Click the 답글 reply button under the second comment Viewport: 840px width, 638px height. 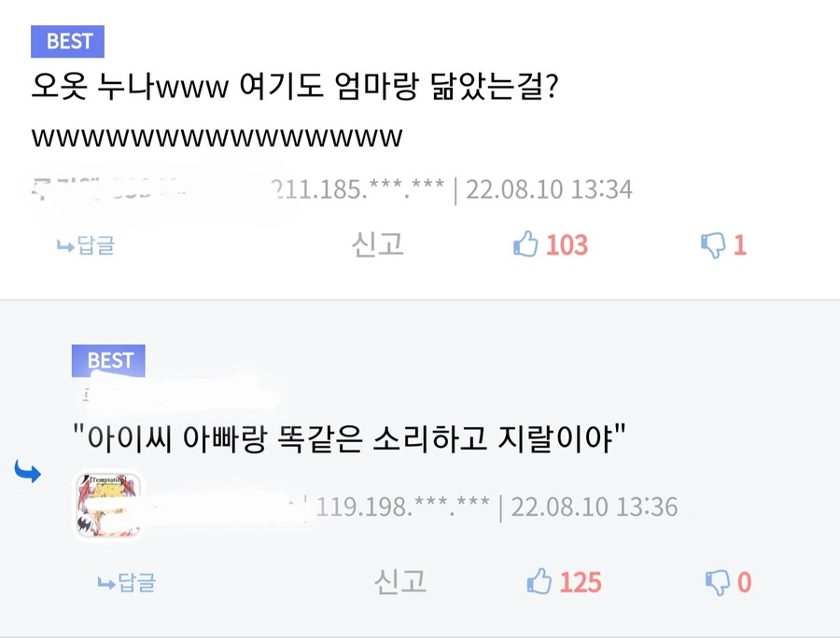[x=126, y=582]
